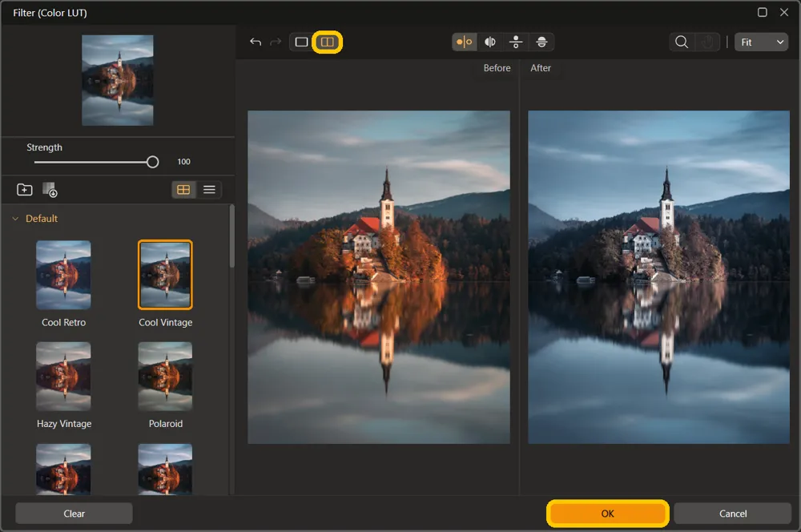Click the Strength slider handle

pyautogui.click(x=152, y=162)
